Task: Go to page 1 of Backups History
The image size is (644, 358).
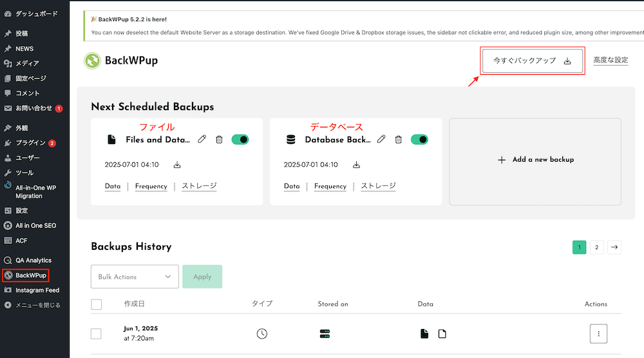Action: pos(579,247)
